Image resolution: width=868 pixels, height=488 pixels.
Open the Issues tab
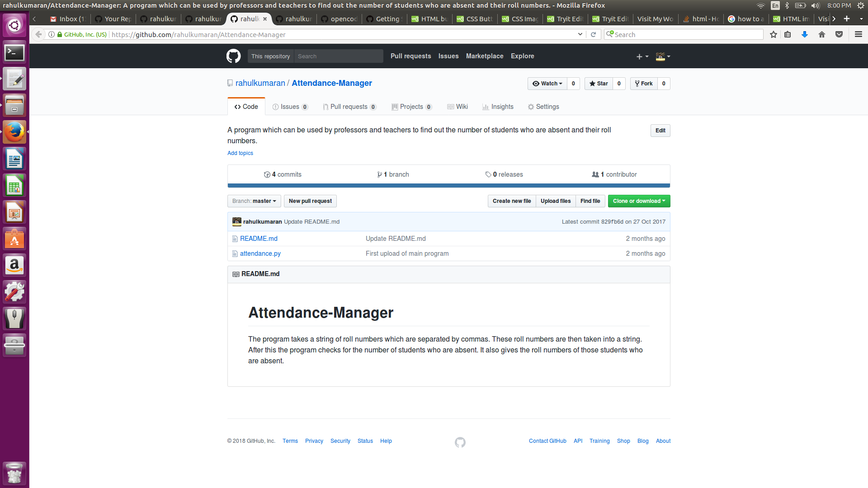coord(290,107)
